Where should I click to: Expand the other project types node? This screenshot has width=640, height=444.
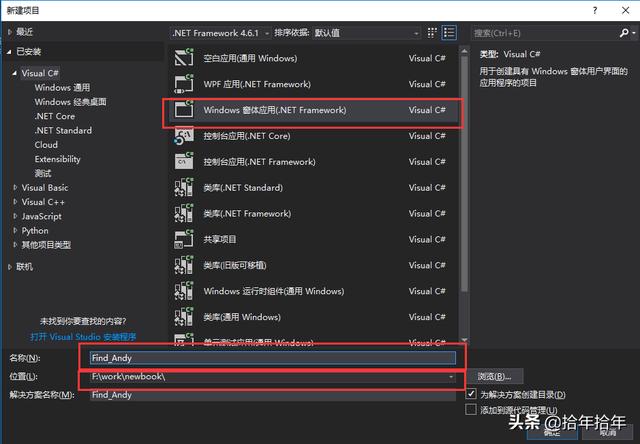tap(15, 245)
